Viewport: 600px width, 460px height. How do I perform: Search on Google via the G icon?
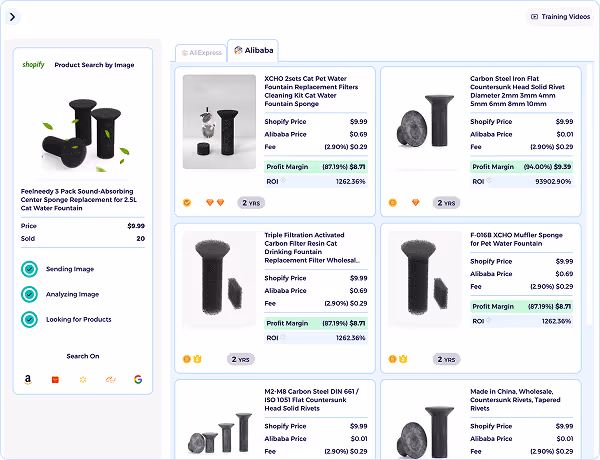(138, 380)
